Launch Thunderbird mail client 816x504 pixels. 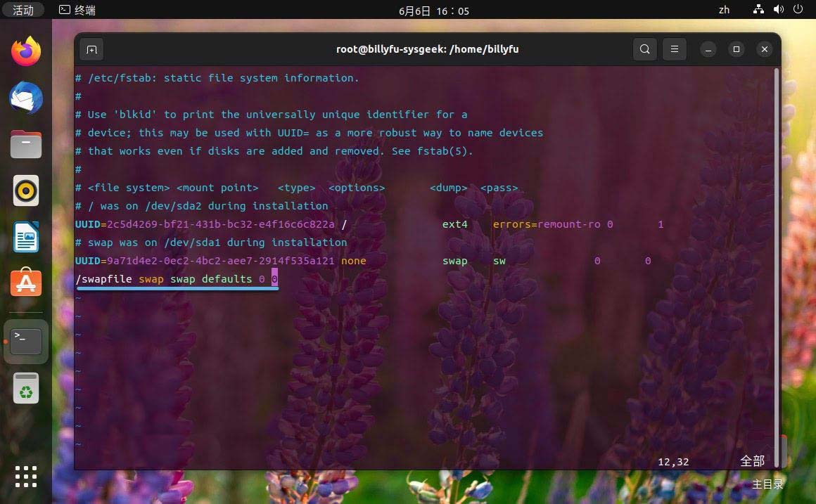pos(25,98)
